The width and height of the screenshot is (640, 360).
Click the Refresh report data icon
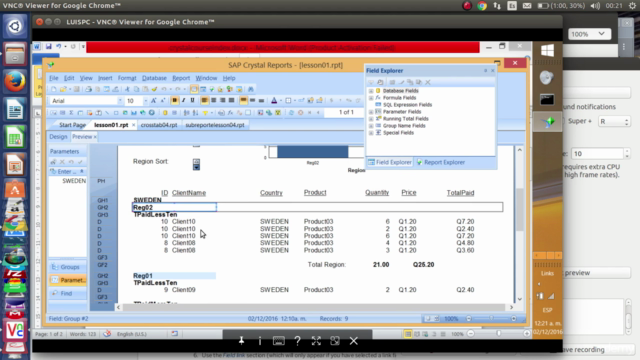coord(291,113)
